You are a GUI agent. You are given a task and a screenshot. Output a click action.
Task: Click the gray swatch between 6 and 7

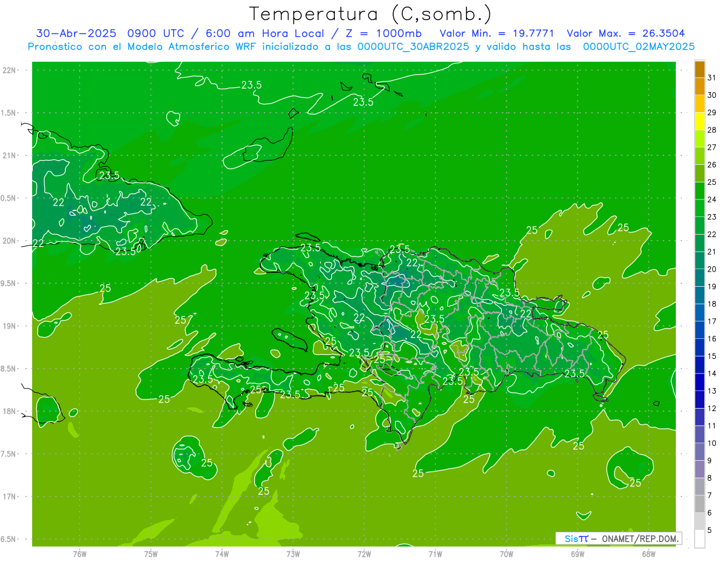pyautogui.click(x=699, y=504)
